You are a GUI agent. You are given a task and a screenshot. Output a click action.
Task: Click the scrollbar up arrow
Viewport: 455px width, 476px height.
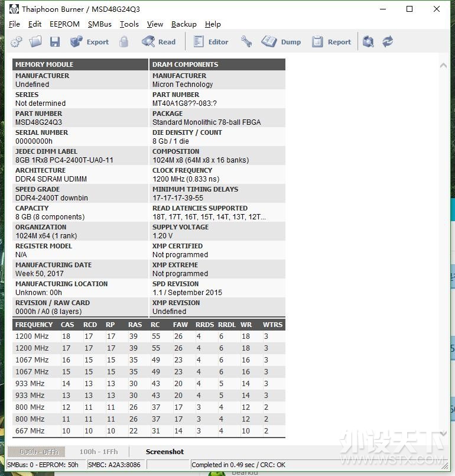point(443,65)
